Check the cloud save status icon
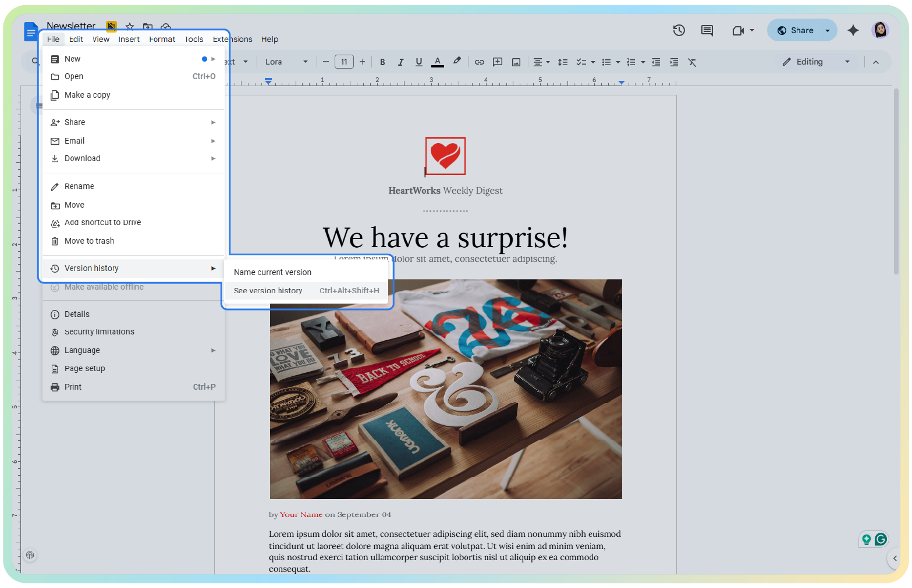The image size is (912, 588). point(166,26)
